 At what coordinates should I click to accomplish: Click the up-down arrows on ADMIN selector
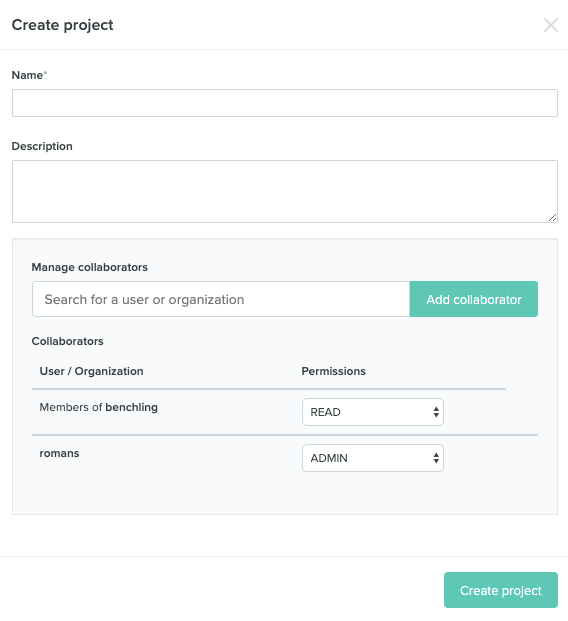coord(436,458)
